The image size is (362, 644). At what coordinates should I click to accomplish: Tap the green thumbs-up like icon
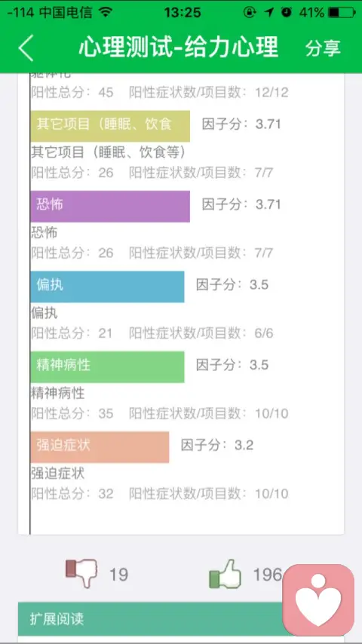coord(225,573)
